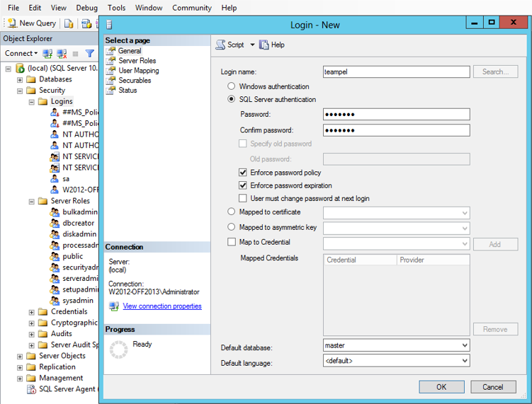Uncheck Enforce password expiration
The height and width of the screenshot is (404, 532).
coord(244,185)
